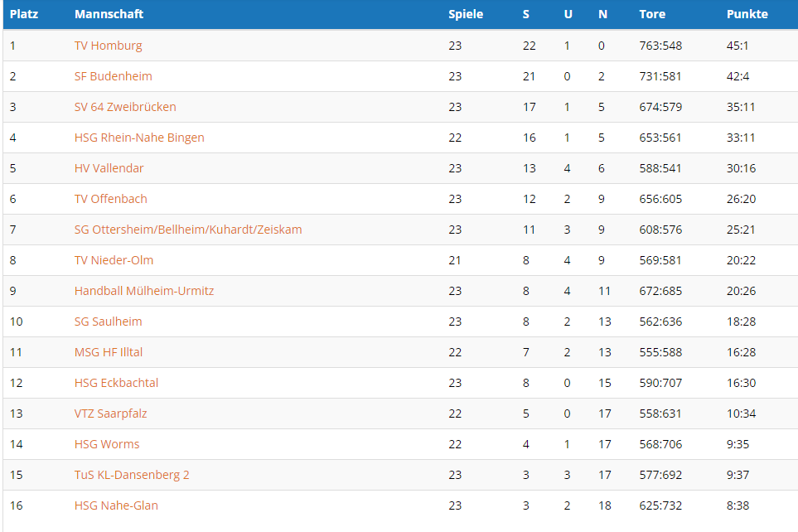Click the Tore column header

click(652, 14)
